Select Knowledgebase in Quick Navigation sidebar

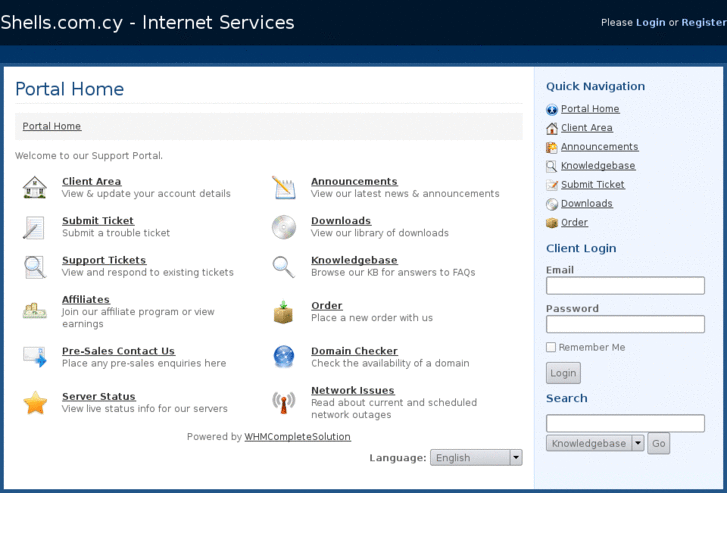tap(597, 166)
